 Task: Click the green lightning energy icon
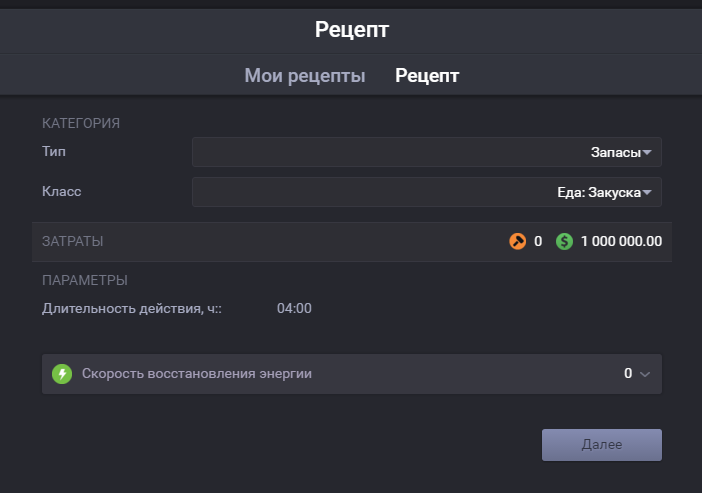62,373
